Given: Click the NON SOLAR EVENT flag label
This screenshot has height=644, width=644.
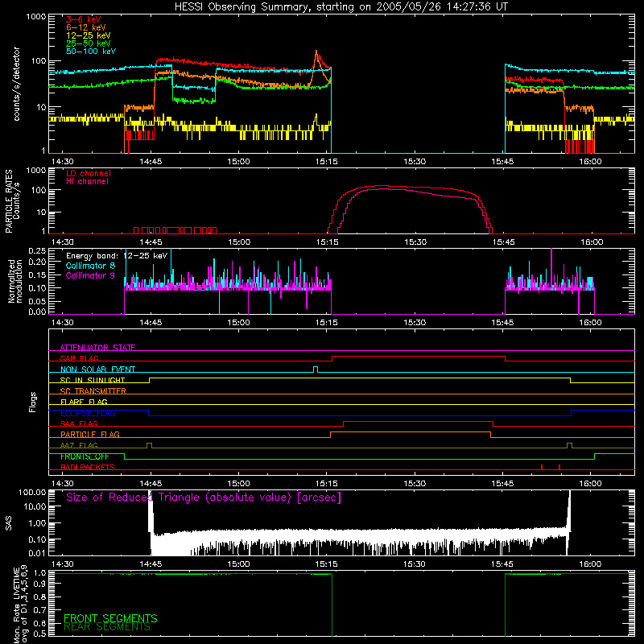Looking at the screenshot, I should tap(97, 369).
